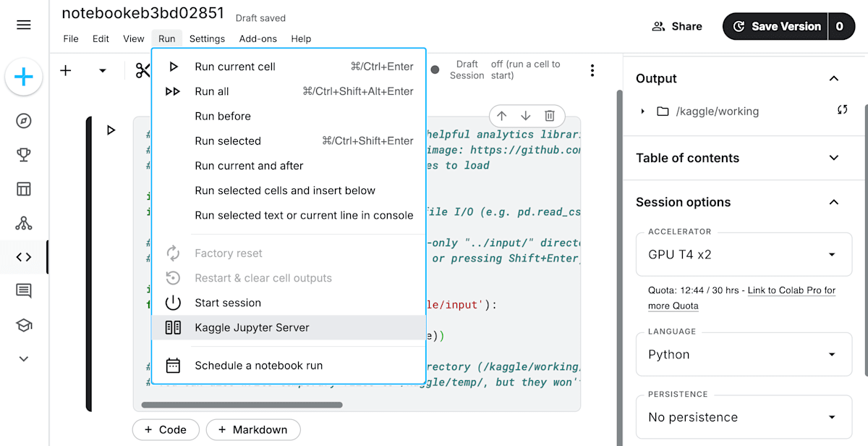This screenshot has width=868, height=446.
Task: Expand the sidebar More chevron
Action: pos(24,358)
